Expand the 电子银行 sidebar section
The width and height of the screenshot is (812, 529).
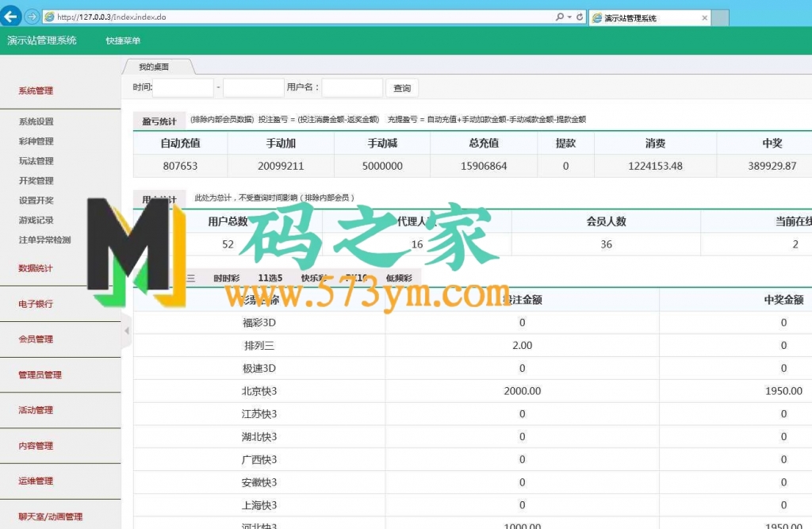click(35, 304)
